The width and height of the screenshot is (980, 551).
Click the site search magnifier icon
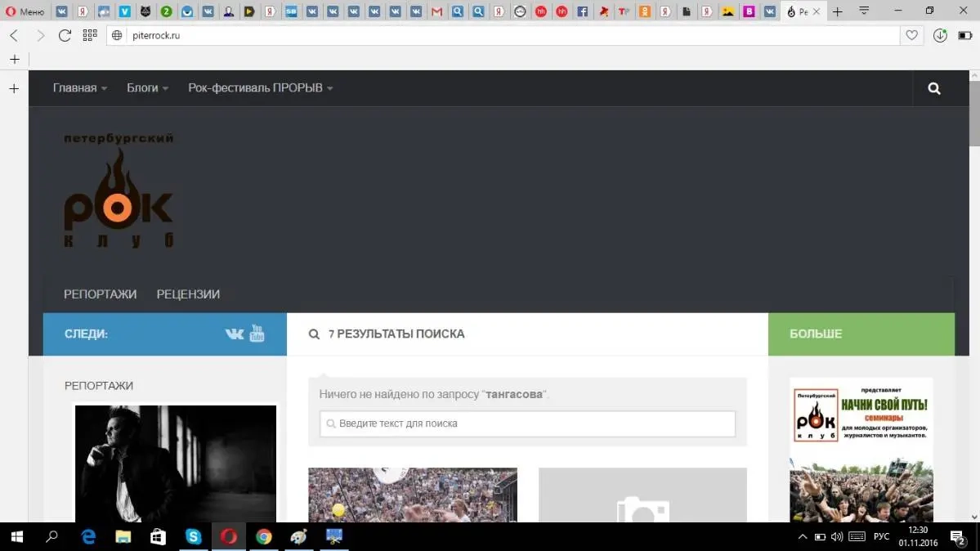point(934,89)
